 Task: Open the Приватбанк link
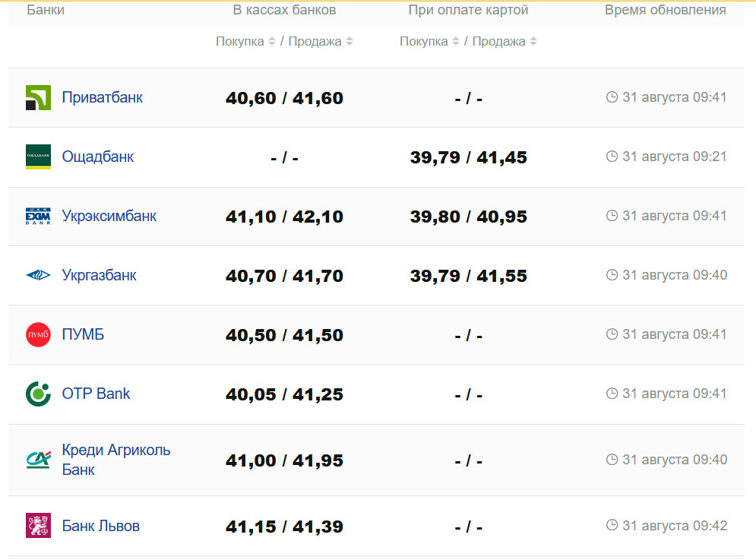[102, 97]
